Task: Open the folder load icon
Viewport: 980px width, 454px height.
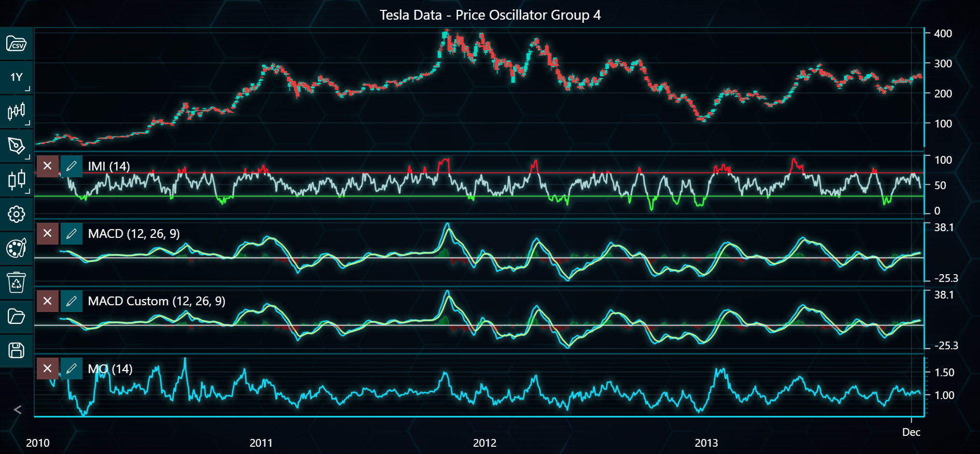Action: pos(16,316)
